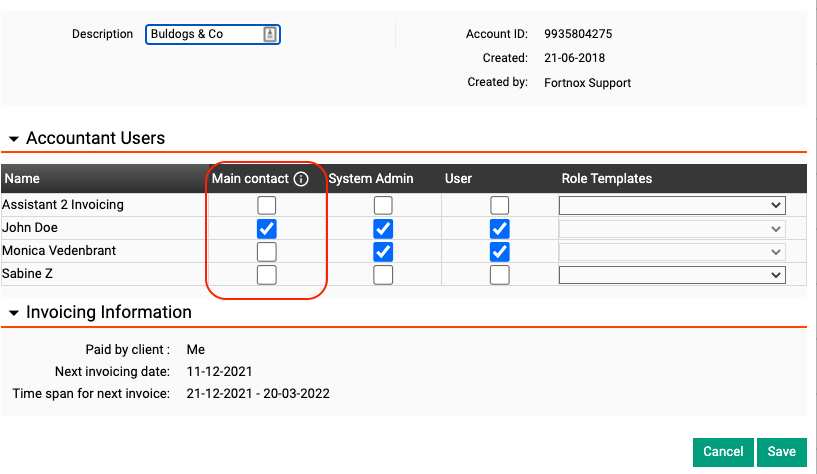Click the next invoicing date 11-12-2021

[219, 371]
